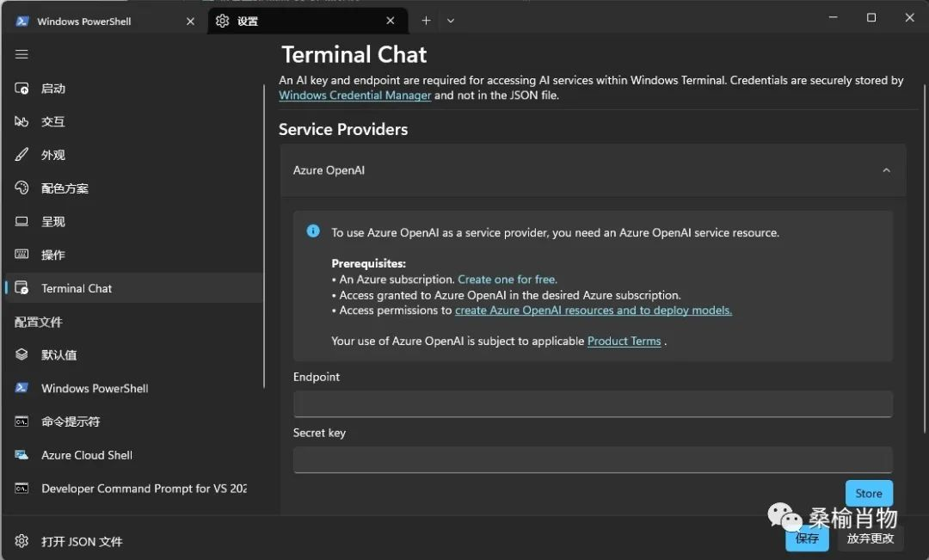The width and height of the screenshot is (929, 560).
Task: Open 打开 JSON 文件 gear icon
Action: (x=22, y=541)
